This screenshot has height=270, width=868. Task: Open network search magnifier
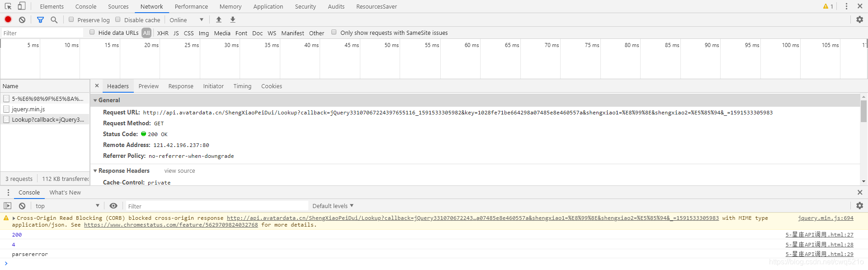pos(54,20)
